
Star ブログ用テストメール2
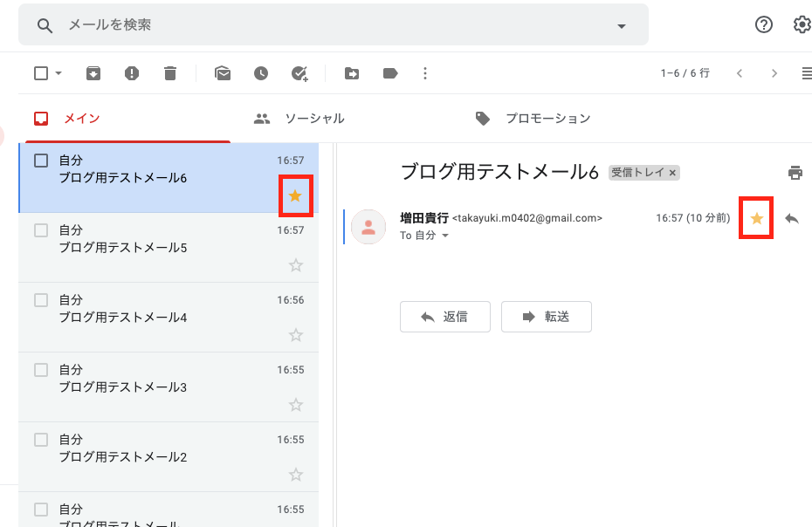click(296, 475)
